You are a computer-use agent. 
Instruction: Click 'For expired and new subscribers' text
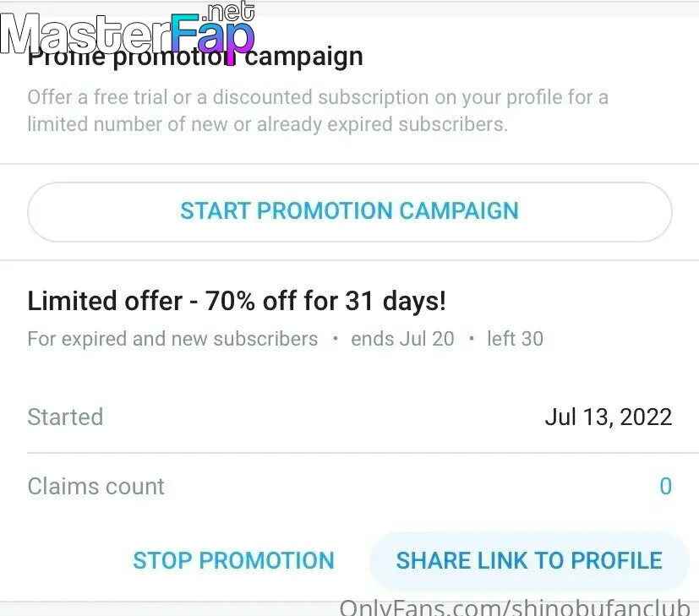pyautogui.click(x=172, y=339)
